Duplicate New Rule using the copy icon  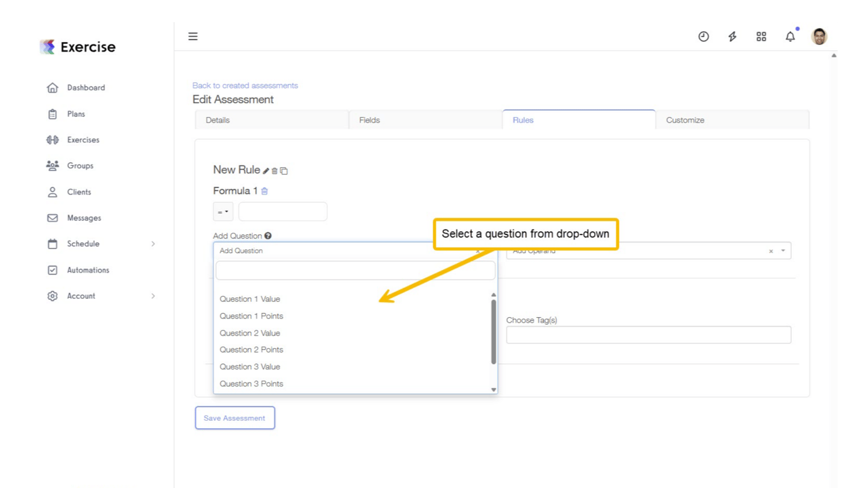coord(283,170)
